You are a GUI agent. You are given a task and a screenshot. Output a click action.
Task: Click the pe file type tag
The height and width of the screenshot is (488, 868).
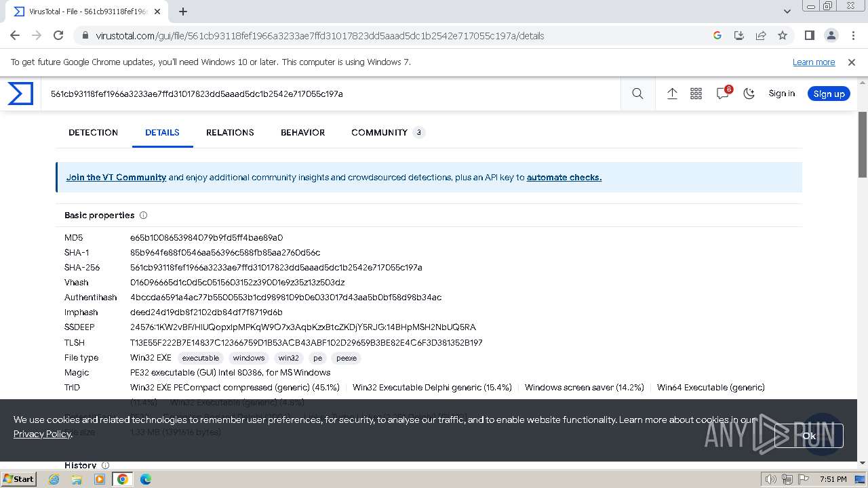(317, 358)
